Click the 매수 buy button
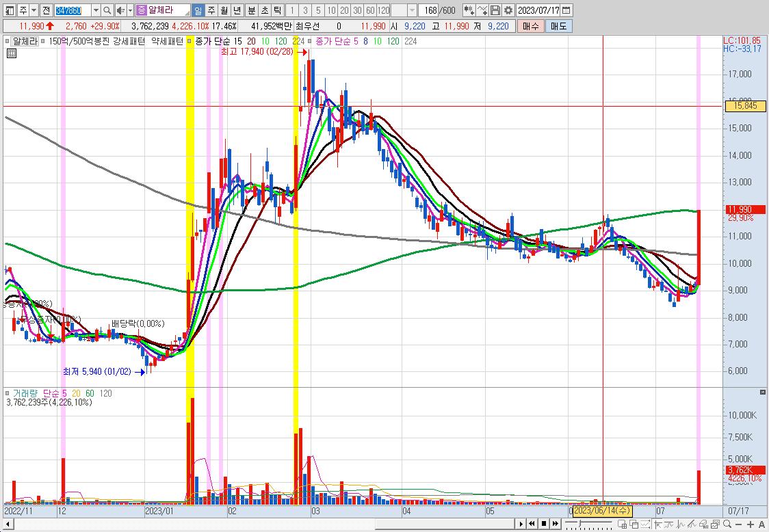This screenshot has height=532, width=769. point(530,26)
